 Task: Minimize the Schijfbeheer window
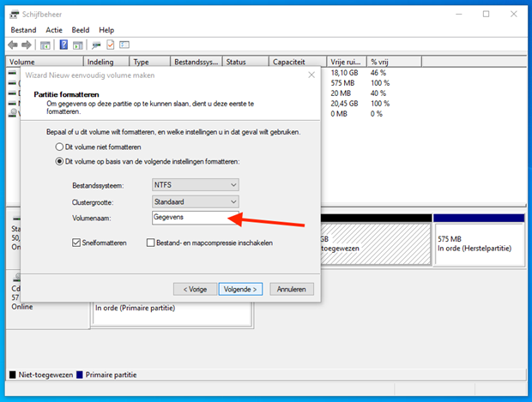(459, 14)
